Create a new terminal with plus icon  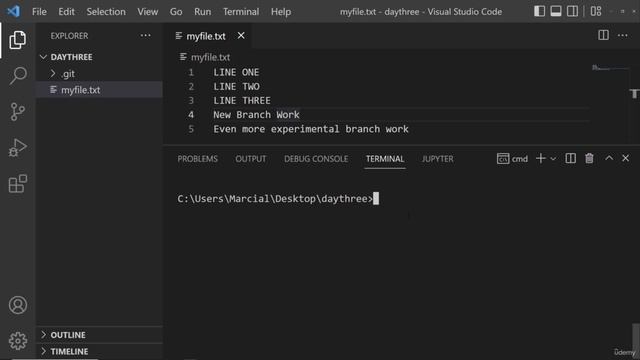[540, 158]
